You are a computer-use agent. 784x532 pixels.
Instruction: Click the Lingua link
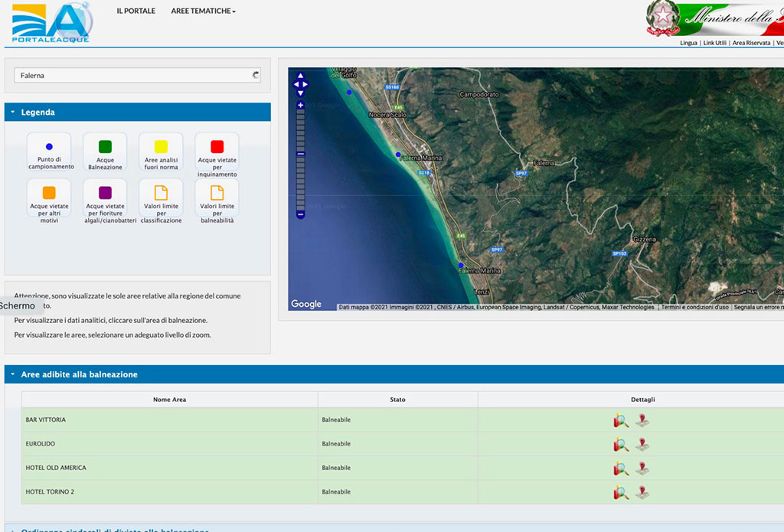pyautogui.click(x=688, y=43)
